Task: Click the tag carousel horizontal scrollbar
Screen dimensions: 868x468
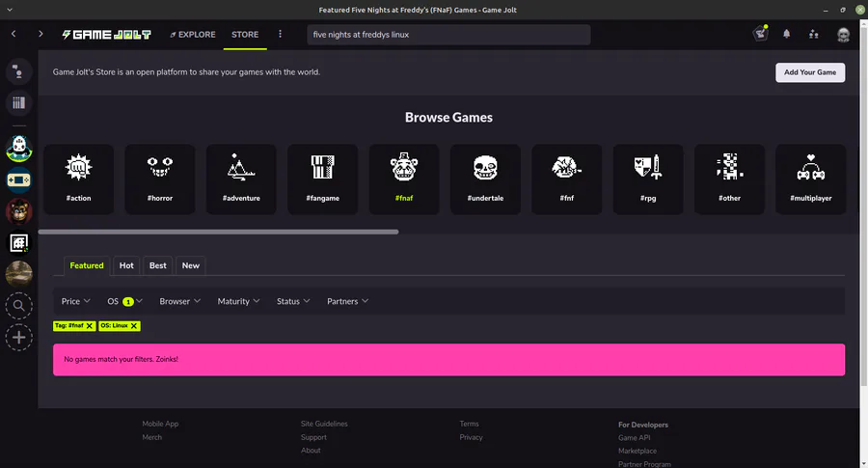Action: [218, 232]
